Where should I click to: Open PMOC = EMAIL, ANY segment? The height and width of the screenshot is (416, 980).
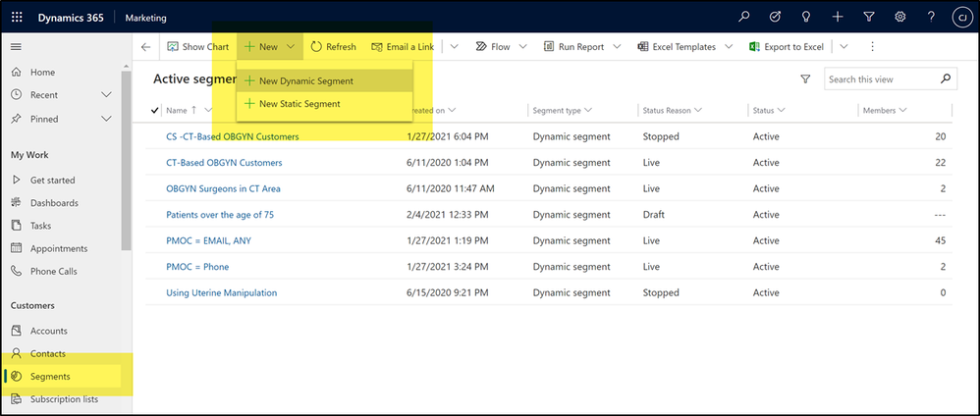(209, 240)
